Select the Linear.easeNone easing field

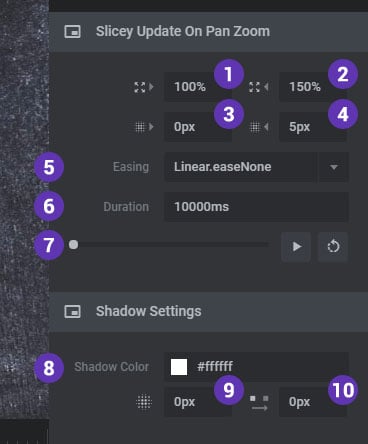coord(240,167)
